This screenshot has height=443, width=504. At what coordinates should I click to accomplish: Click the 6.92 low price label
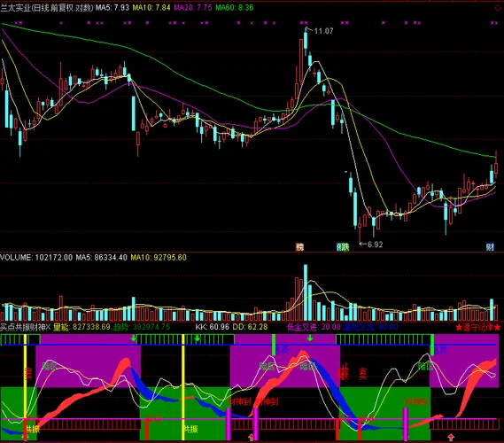tap(375, 245)
